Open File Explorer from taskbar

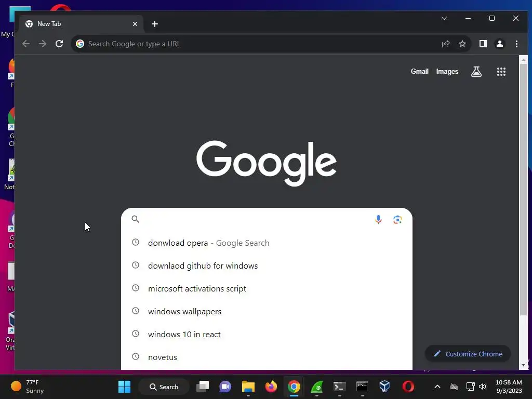248,387
